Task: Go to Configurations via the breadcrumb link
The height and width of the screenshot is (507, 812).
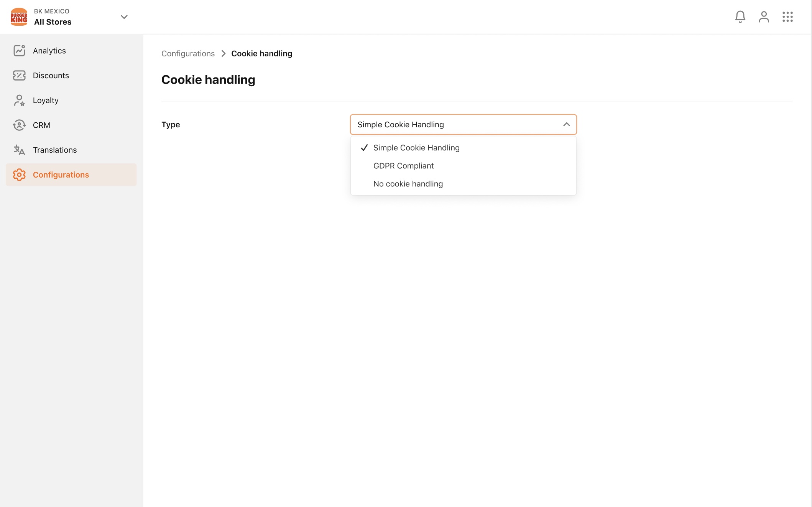Action: (188, 54)
